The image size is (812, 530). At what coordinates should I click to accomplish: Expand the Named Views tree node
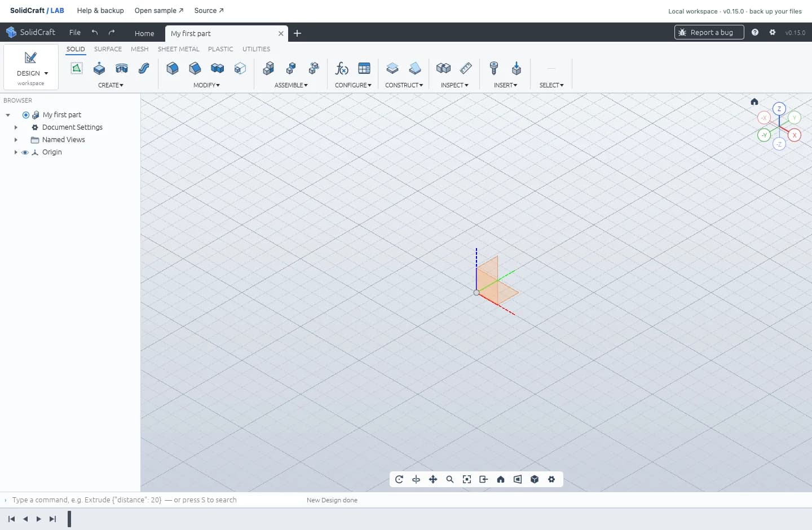pyautogui.click(x=16, y=140)
